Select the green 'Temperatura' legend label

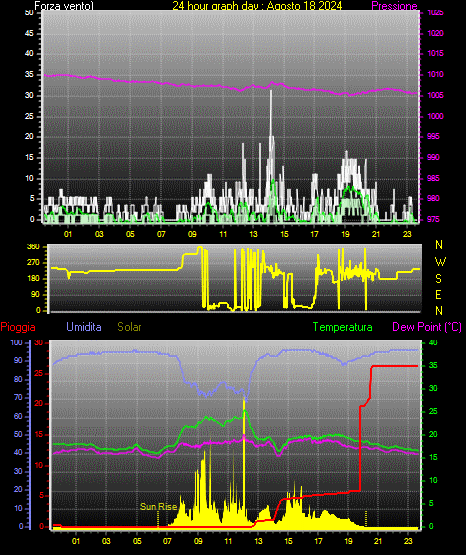(x=343, y=327)
